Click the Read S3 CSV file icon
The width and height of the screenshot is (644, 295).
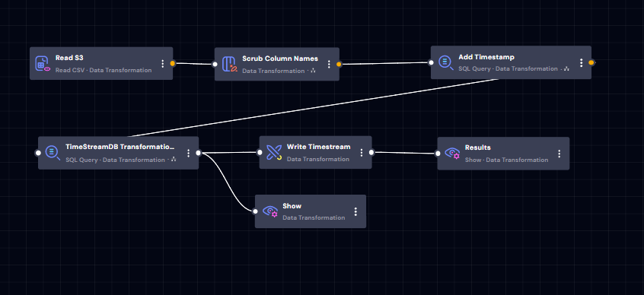coord(43,63)
